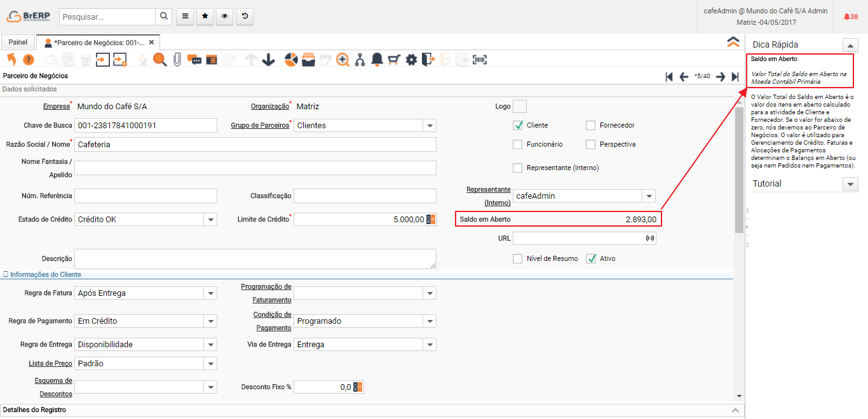Viewport: 868px width, 419px height.
Task: Uncheck the Ativo checkbox
Action: click(x=591, y=258)
